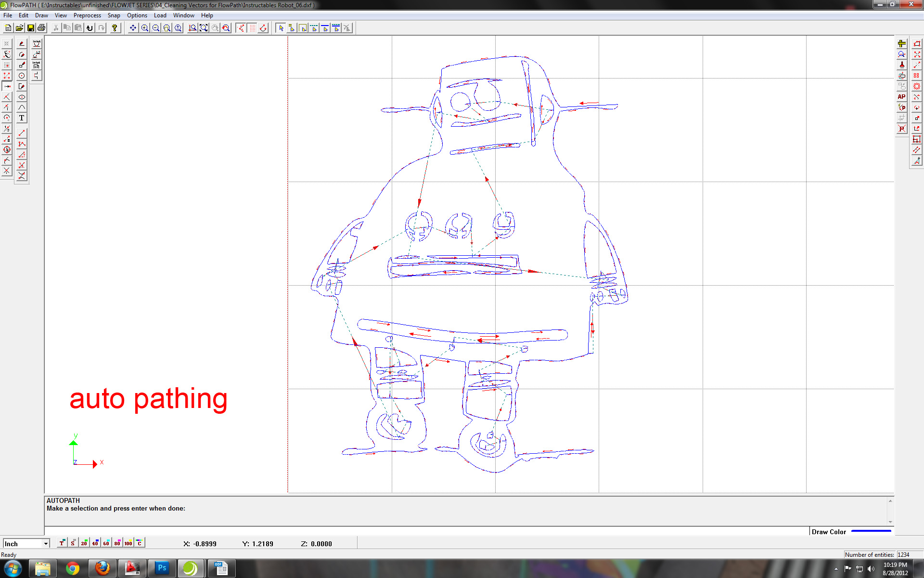The image size is (924, 578).
Task: Click the 20 scale button
Action: [x=83, y=543]
